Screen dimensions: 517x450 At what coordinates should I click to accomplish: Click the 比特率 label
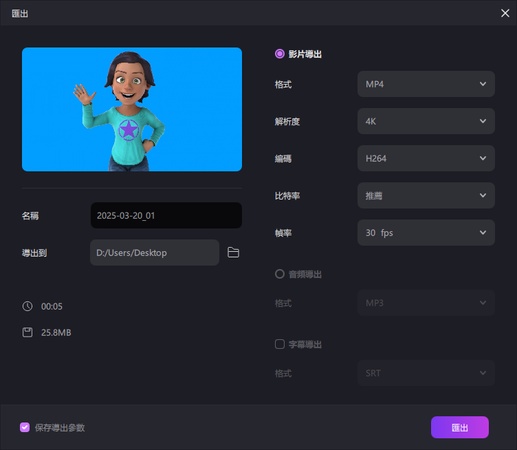(287, 196)
